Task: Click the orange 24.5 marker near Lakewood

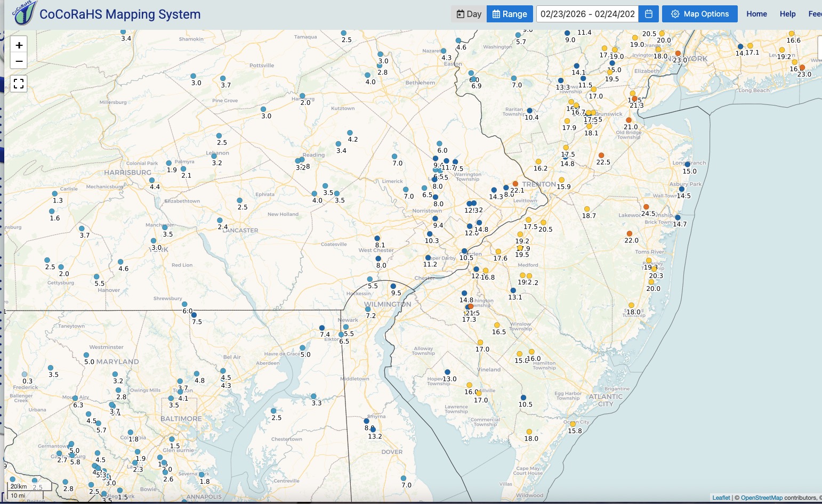Action: 646,207
